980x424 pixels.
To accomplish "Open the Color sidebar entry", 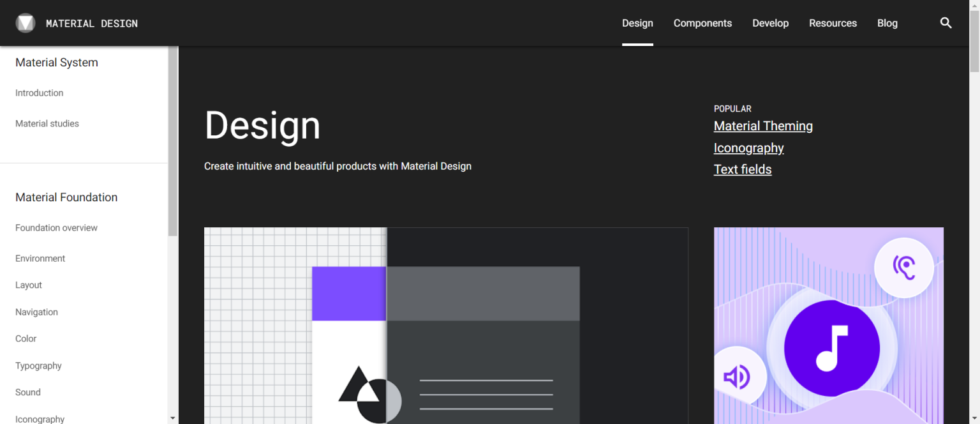I will click(26, 338).
